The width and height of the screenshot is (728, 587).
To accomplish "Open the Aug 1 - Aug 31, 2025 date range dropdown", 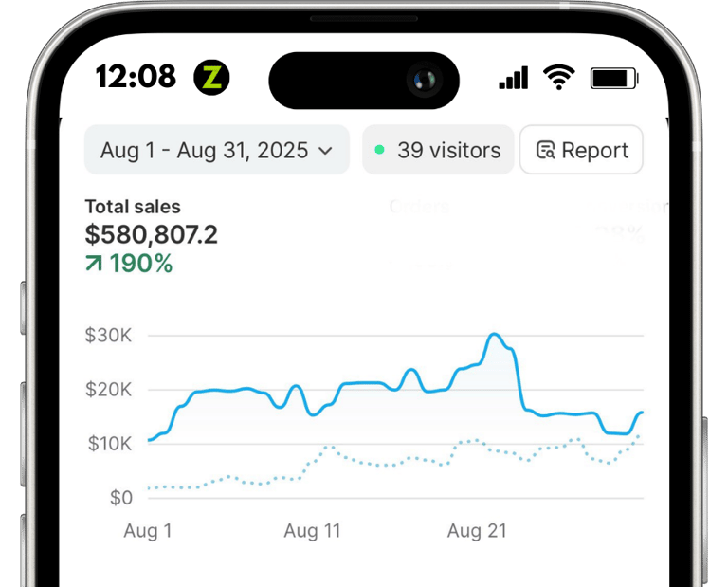I will 216,150.
